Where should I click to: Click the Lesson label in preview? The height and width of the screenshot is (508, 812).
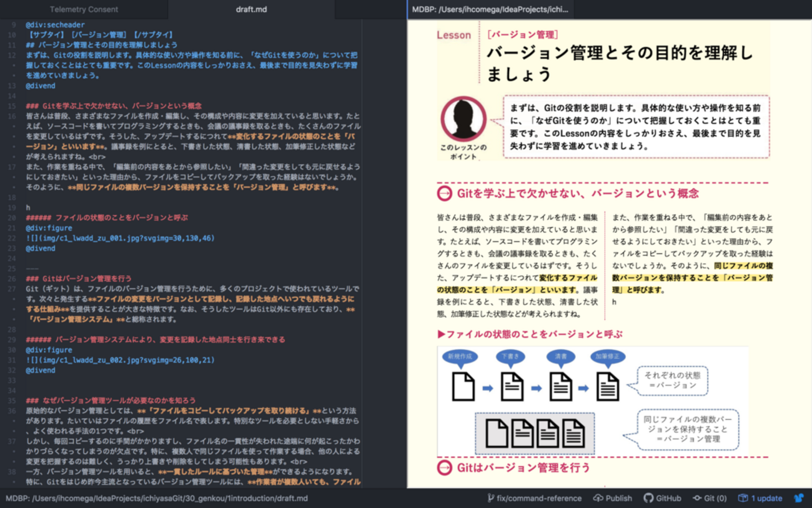click(454, 36)
